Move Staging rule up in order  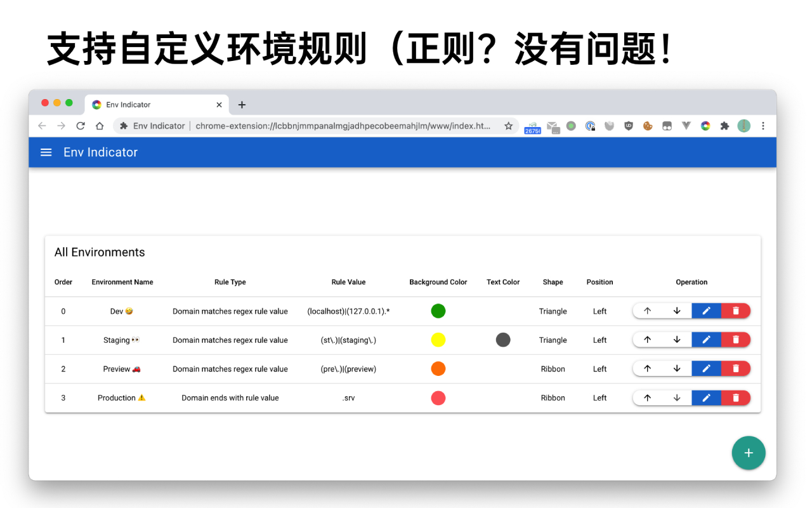[x=646, y=340]
